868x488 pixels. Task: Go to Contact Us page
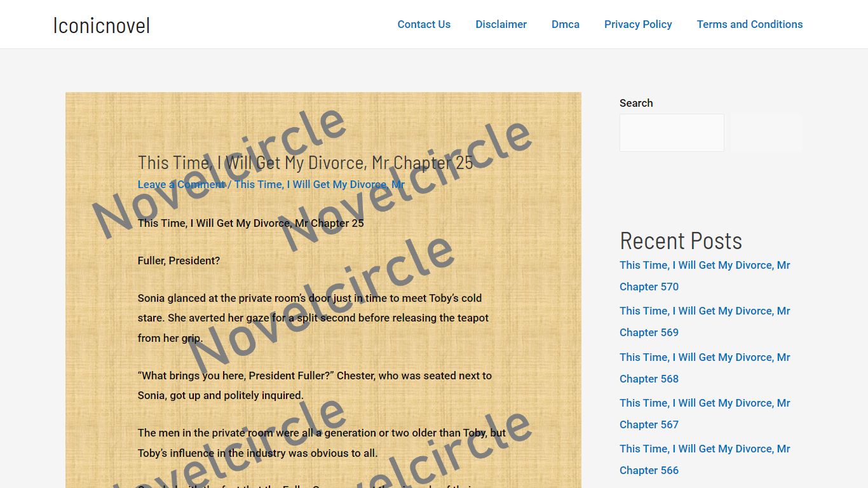click(x=424, y=24)
